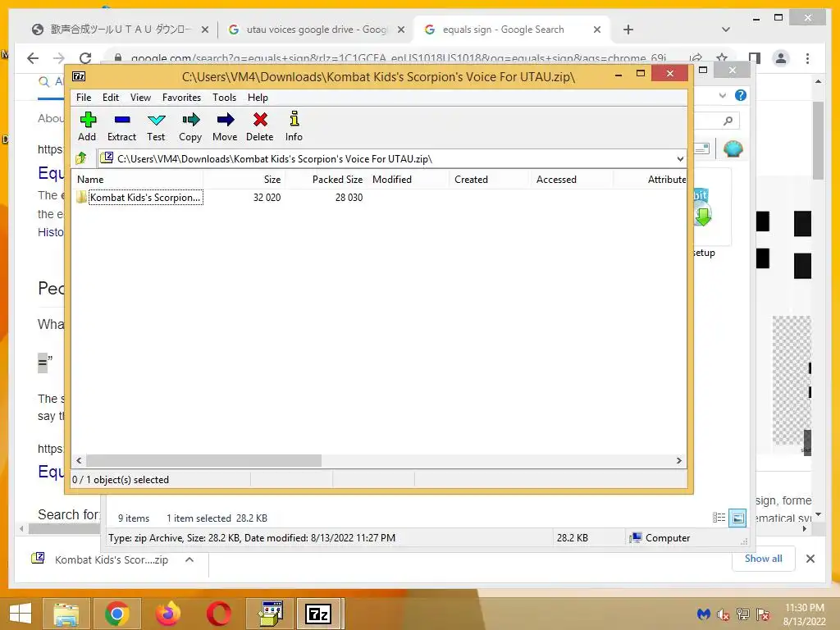Viewport: 840px width, 630px height.
Task: Open Explorer help question mark icon
Action: click(x=741, y=95)
